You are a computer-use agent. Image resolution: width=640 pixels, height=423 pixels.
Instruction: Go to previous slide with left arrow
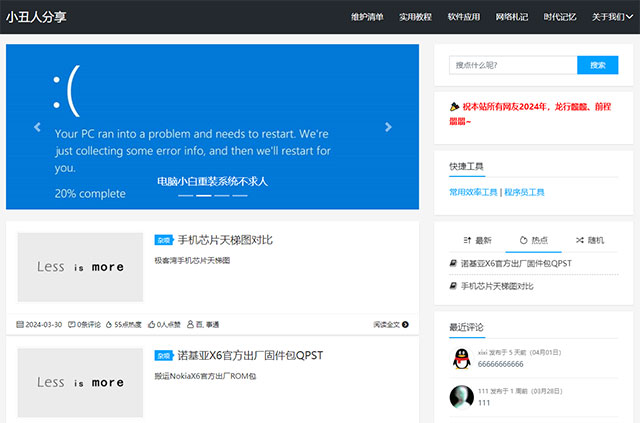tap(37, 127)
